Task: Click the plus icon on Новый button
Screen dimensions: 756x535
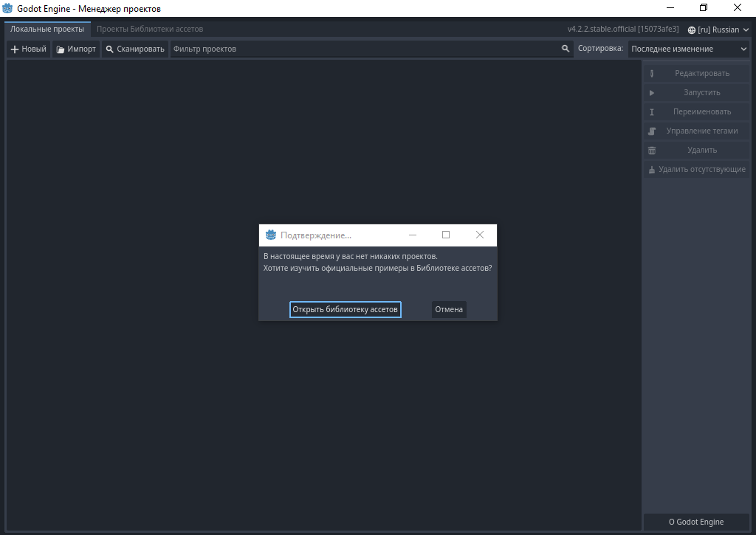Action: [x=15, y=49]
